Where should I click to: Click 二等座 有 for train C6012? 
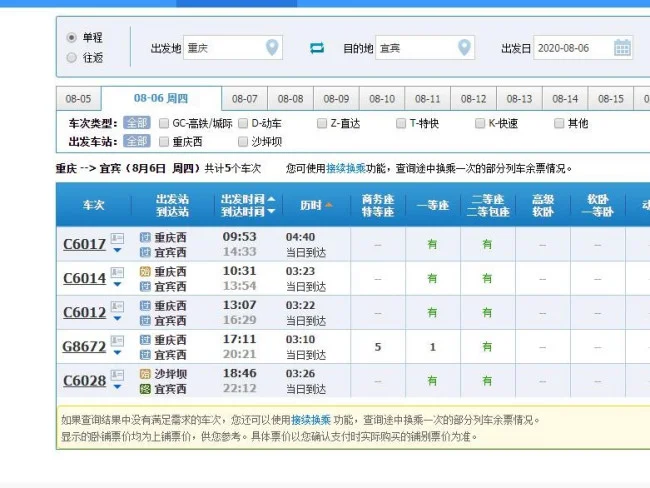487,313
